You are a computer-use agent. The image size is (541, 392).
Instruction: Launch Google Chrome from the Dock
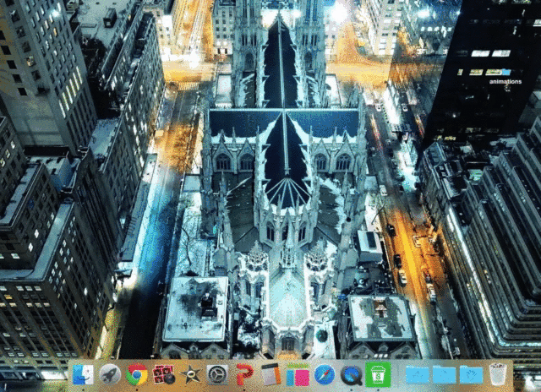click(137, 375)
